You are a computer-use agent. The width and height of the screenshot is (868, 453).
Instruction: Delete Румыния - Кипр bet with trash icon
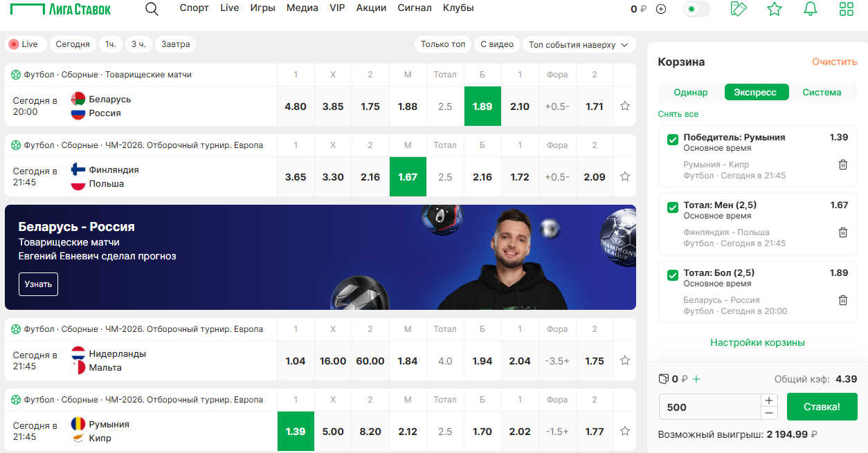click(x=843, y=165)
